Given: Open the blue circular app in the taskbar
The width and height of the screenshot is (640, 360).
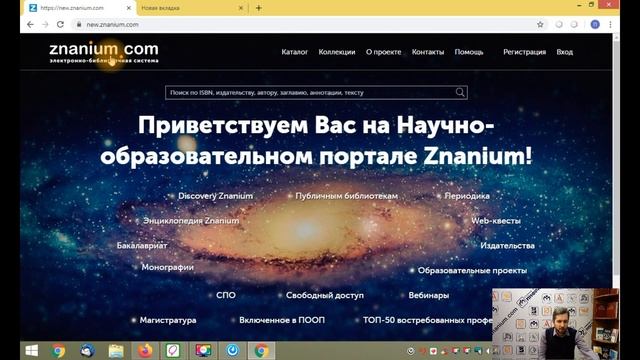Looking at the screenshot, I should point(233,351).
